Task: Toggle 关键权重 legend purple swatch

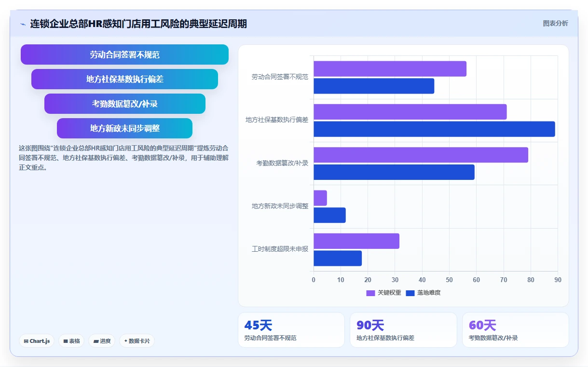Action: [370, 293]
